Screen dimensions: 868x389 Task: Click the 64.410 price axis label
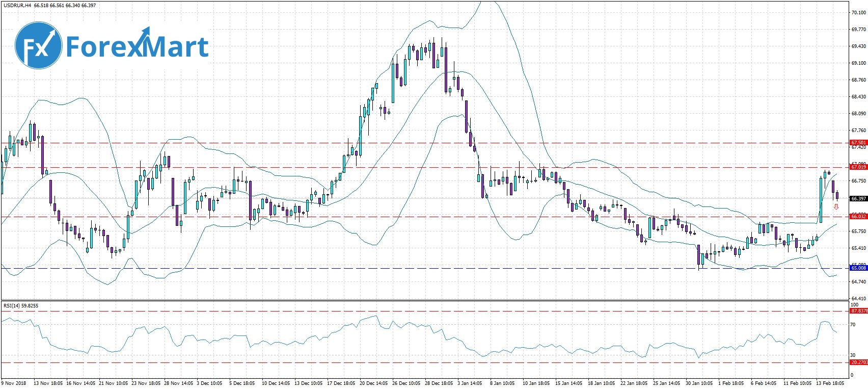(858, 298)
